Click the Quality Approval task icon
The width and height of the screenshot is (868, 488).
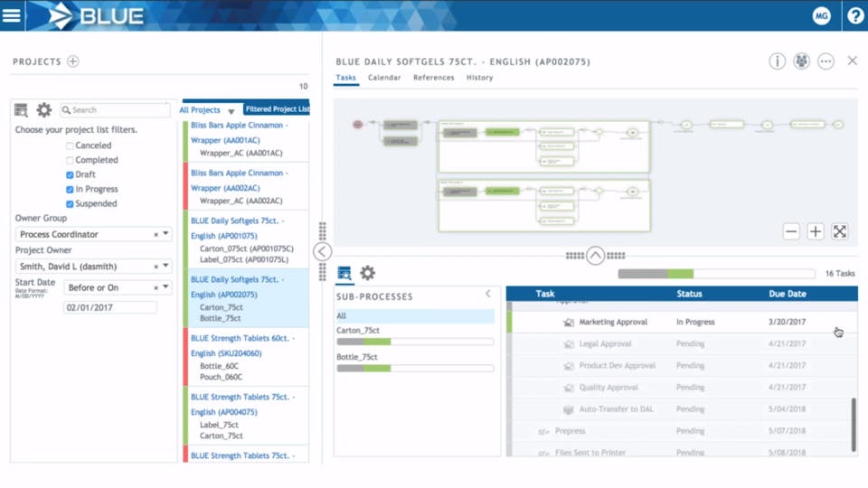tap(569, 388)
